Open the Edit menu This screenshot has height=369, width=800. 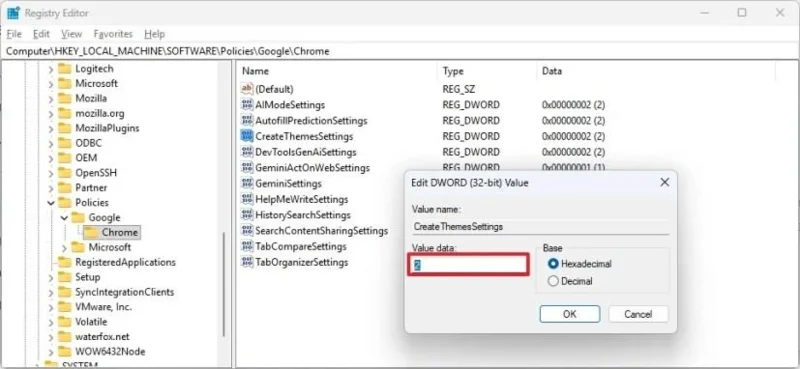[41, 34]
